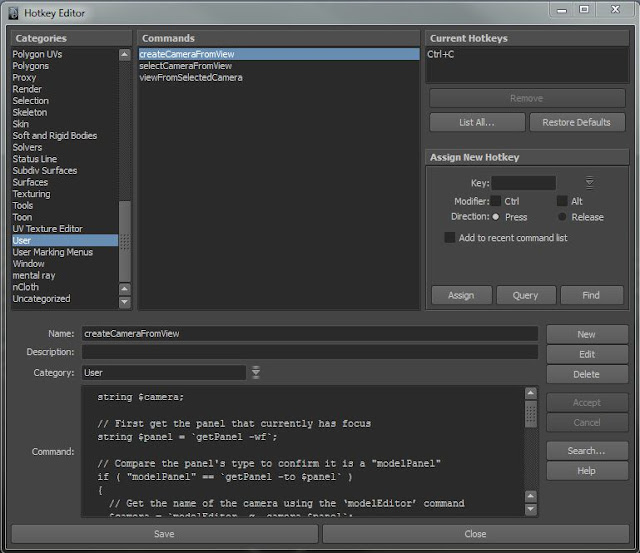Click Categories list scroll-up arrow at top
The width and height of the screenshot is (640, 553).
(124, 55)
